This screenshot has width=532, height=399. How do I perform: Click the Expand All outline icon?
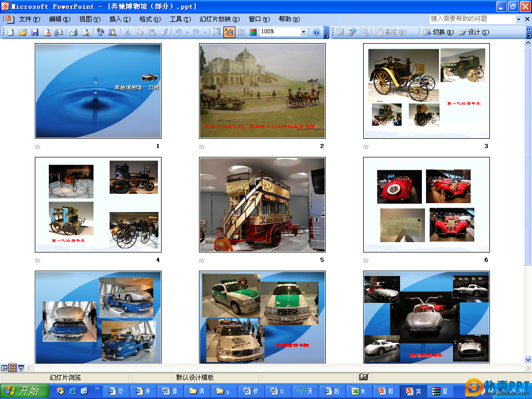coord(217,32)
